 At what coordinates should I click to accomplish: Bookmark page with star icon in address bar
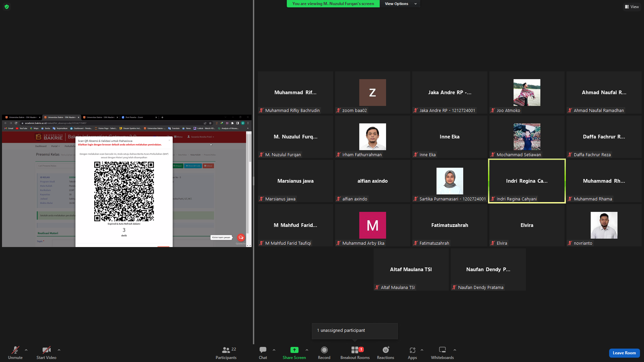click(x=210, y=123)
